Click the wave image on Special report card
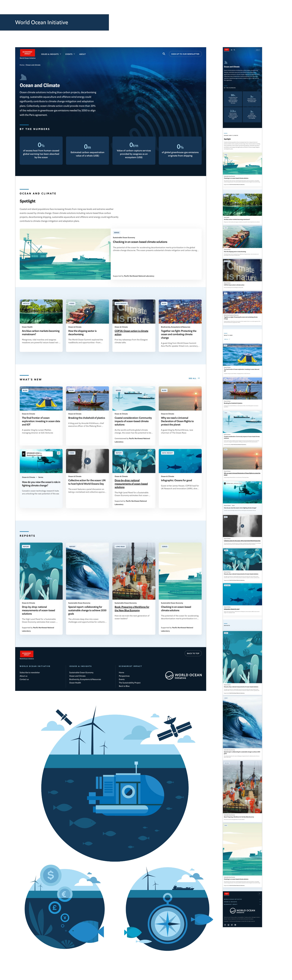Screen dimensions: 292x980 pyautogui.click(x=87, y=571)
